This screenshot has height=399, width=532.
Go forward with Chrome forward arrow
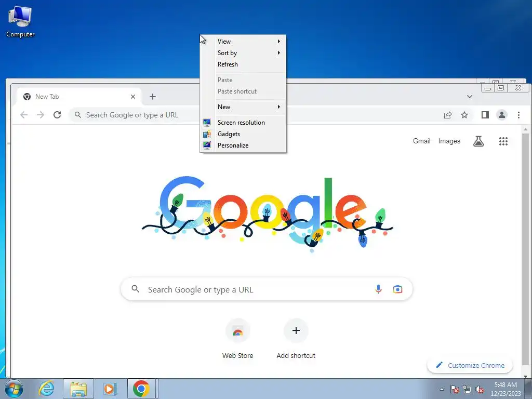click(41, 115)
